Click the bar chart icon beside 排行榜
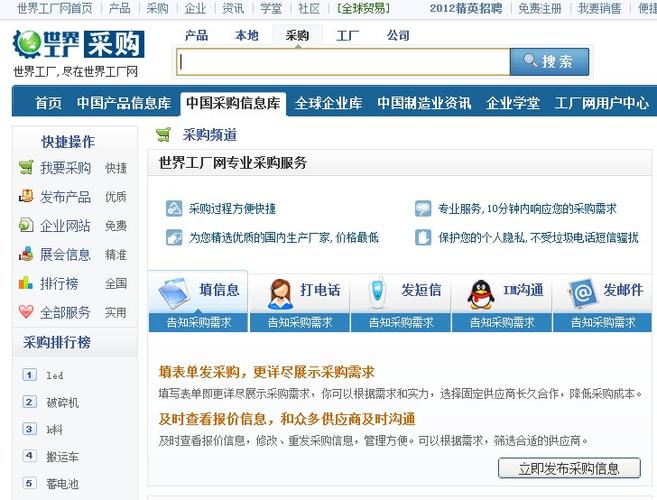This screenshot has width=657, height=500. click(26, 283)
